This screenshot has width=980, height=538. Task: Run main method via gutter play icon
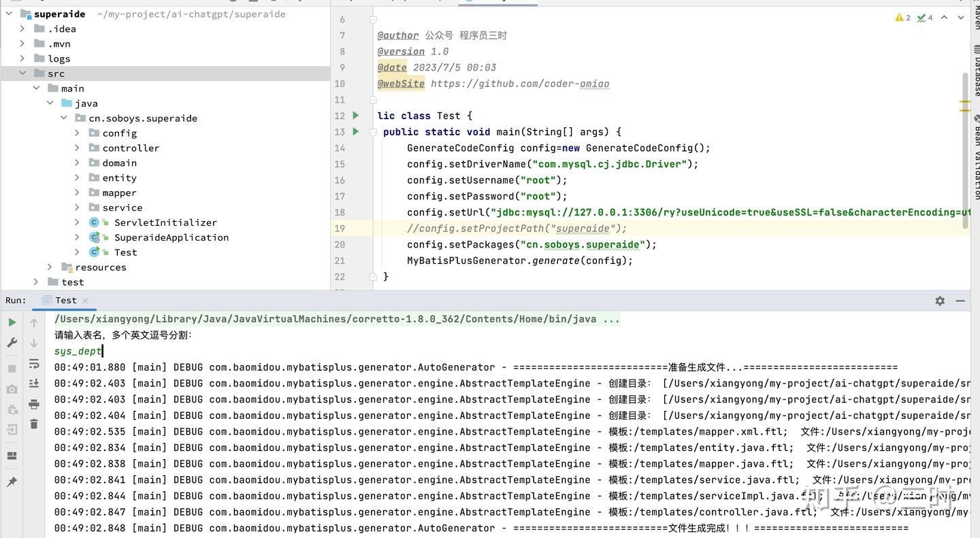pyautogui.click(x=355, y=132)
